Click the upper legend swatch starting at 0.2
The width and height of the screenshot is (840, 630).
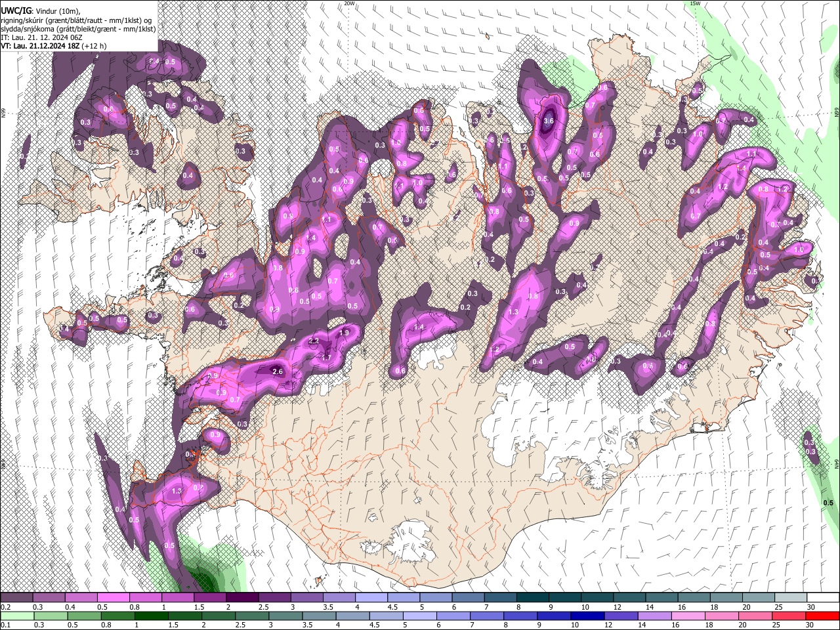tap(16, 597)
